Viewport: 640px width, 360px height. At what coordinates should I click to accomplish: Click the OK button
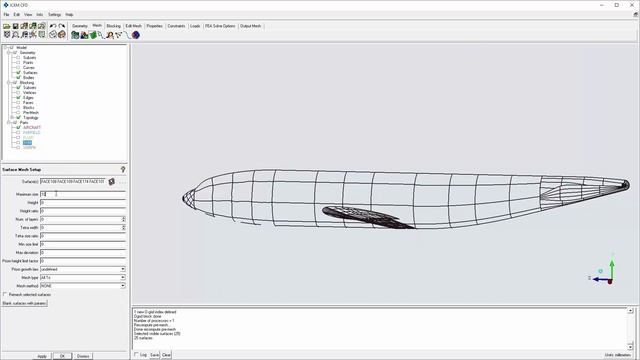coord(62,356)
